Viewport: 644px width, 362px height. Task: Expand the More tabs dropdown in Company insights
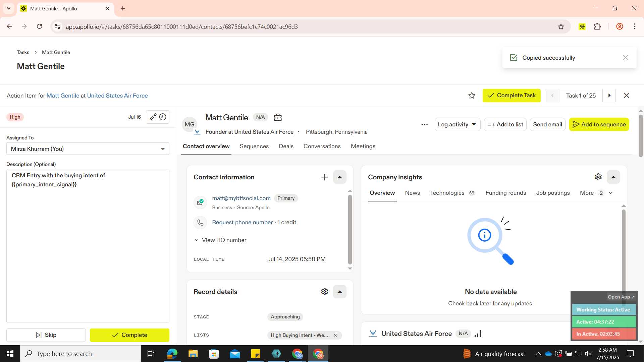click(596, 193)
